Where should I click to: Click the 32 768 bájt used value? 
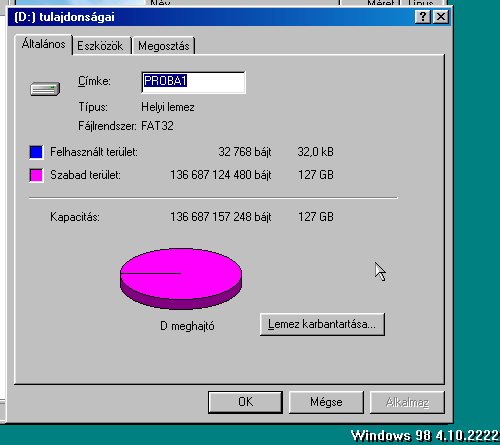245,152
